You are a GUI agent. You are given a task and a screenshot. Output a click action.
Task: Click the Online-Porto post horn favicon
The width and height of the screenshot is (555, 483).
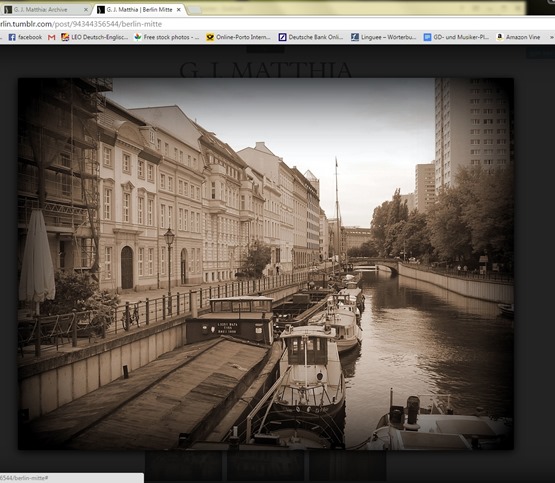(210, 37)
